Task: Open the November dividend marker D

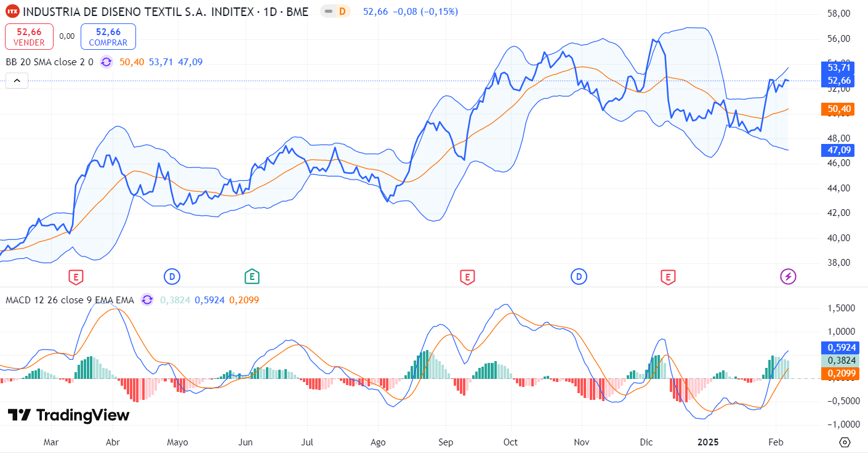Action: (x=579, y=277)
